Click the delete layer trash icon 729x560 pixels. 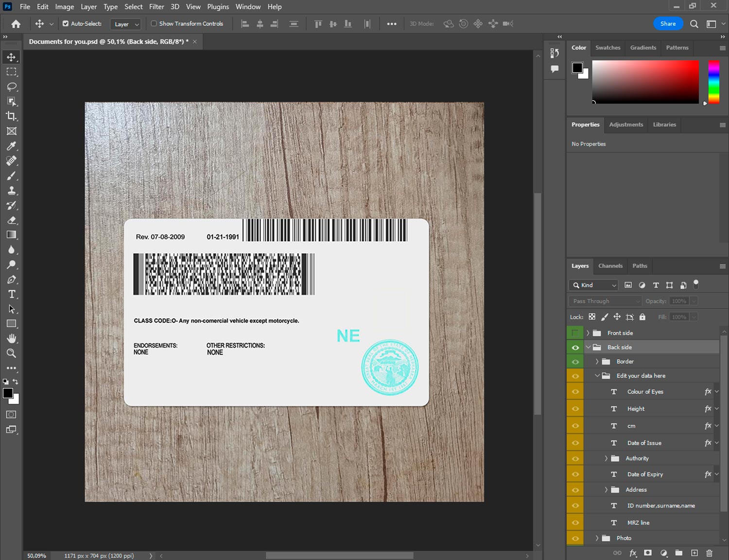[709, 553]
